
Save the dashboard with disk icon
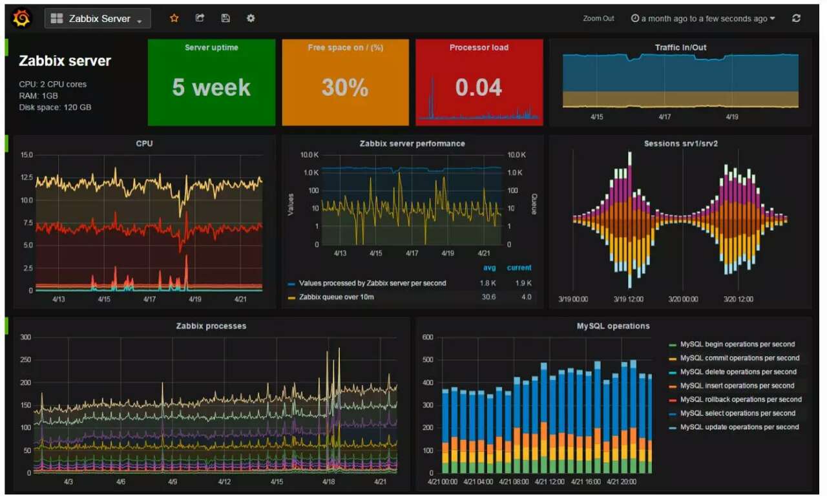(x=225, y=18)
